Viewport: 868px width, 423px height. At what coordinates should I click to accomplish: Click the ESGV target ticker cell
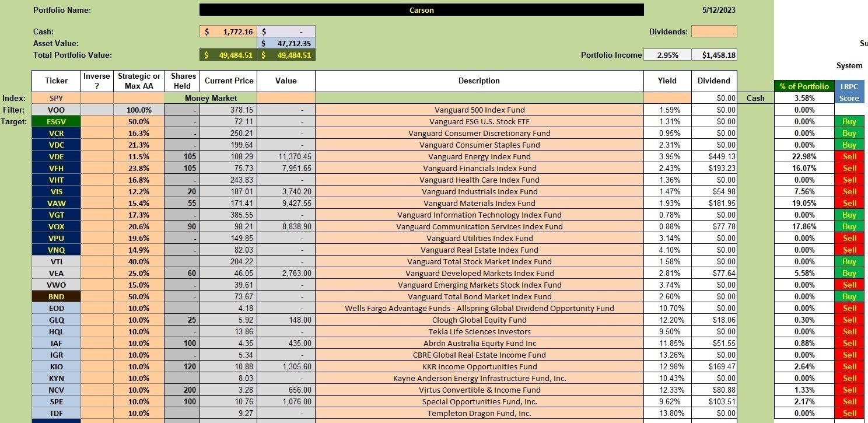56,121
